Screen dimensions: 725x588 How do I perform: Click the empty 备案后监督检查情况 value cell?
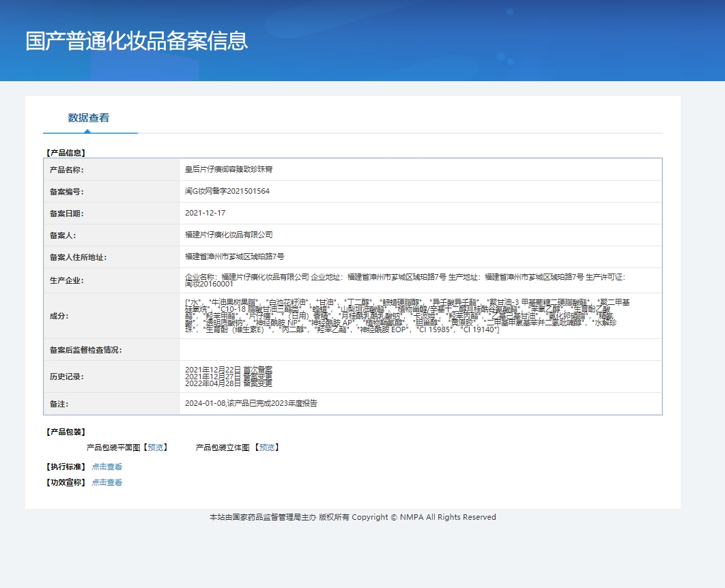point(420,350)
